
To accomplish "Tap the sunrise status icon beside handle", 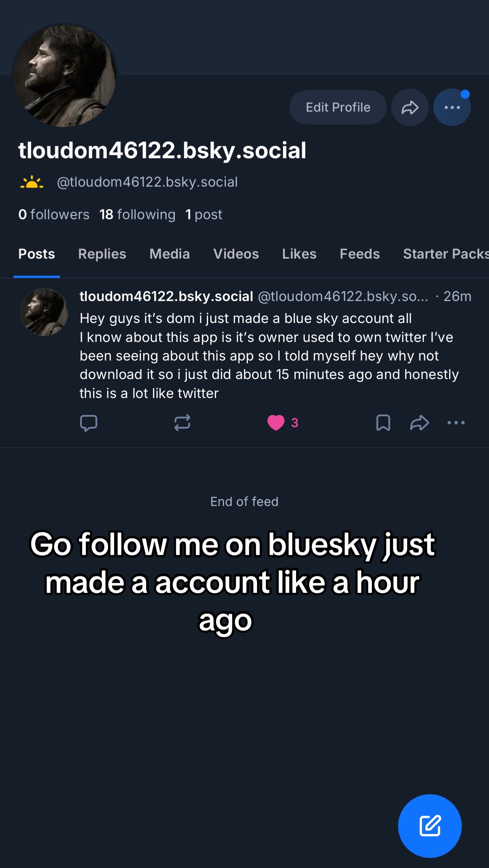I will tap(32, 182).
